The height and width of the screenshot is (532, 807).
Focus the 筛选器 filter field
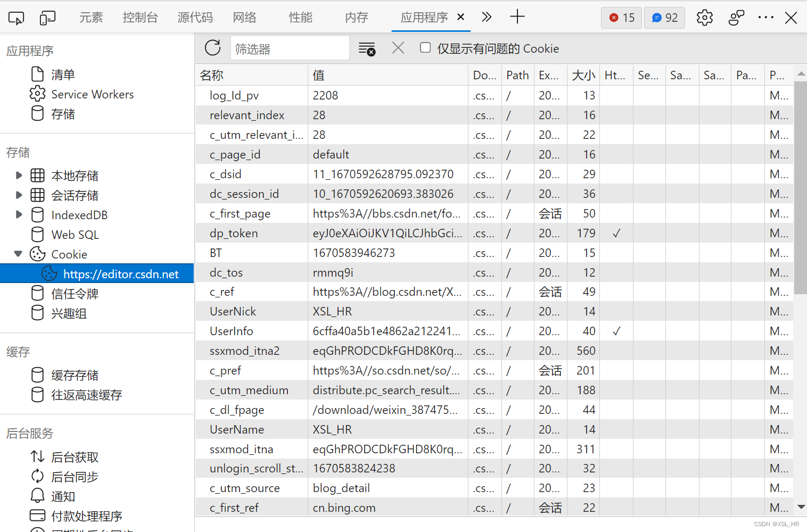[x=290, y=48]
